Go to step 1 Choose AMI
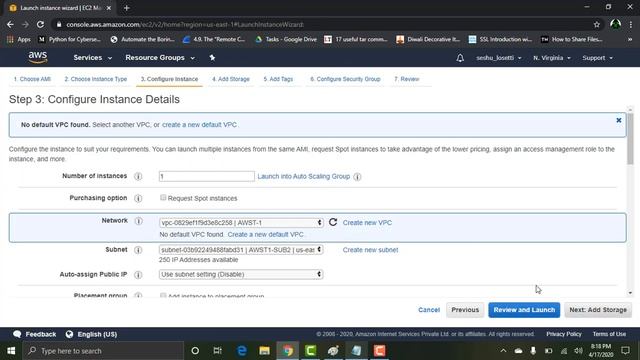 click(x=32, y=79)
